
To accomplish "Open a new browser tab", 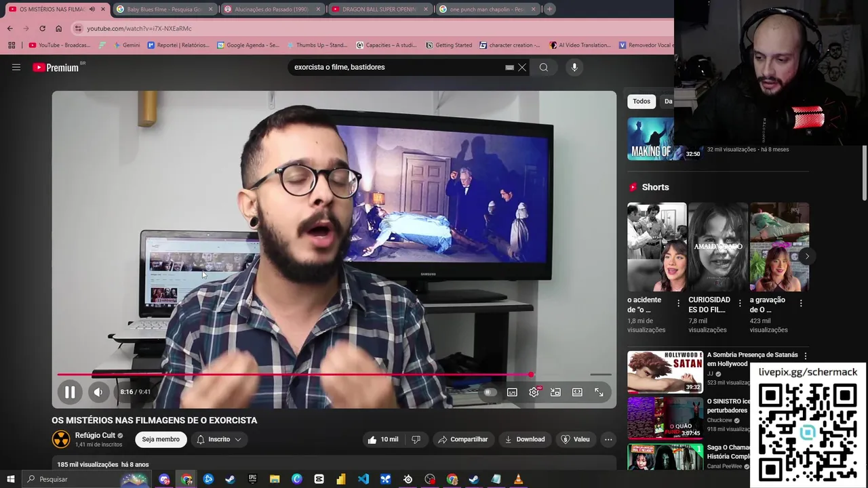I will (x=550, y=9).
